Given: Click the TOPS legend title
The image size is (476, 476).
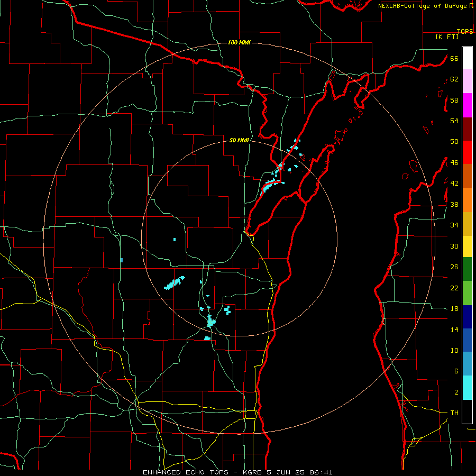Looking at the screenshot, I should [x=465, y=31].
